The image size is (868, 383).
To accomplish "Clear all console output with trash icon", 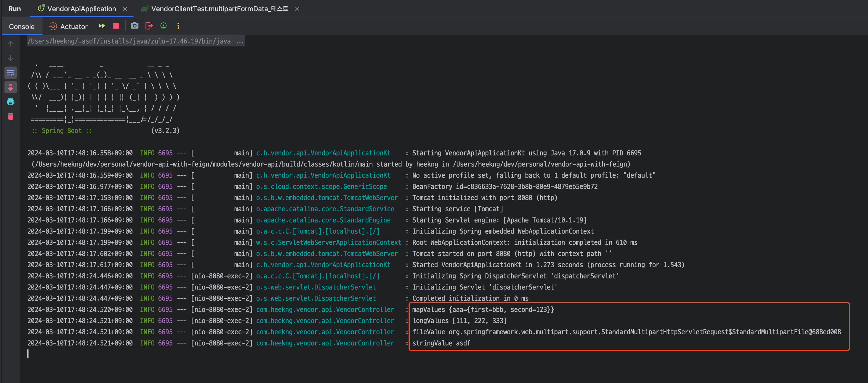I will (x=10, y=116).
